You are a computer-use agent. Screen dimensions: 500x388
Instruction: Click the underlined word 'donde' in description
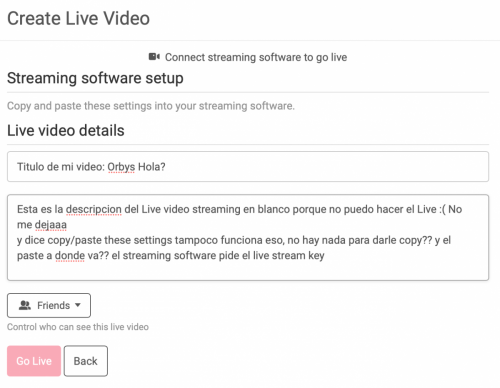[70, 256]
